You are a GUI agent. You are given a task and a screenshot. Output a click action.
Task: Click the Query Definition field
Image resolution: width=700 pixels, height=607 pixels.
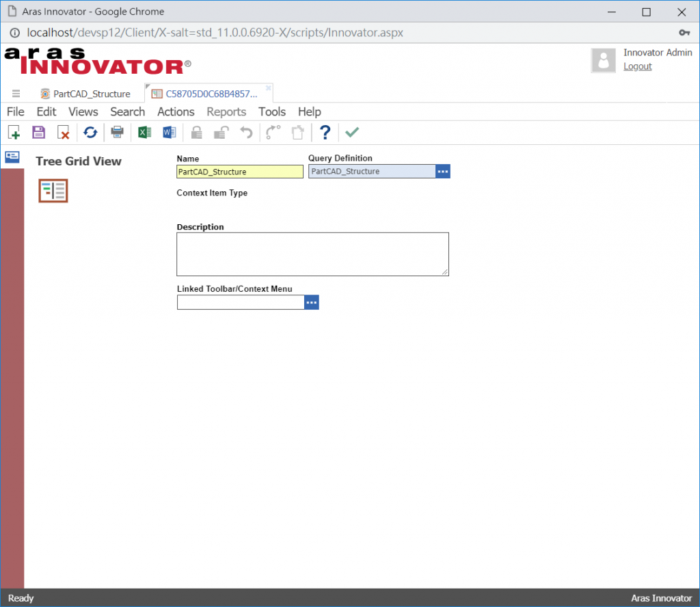click(372, 172)
